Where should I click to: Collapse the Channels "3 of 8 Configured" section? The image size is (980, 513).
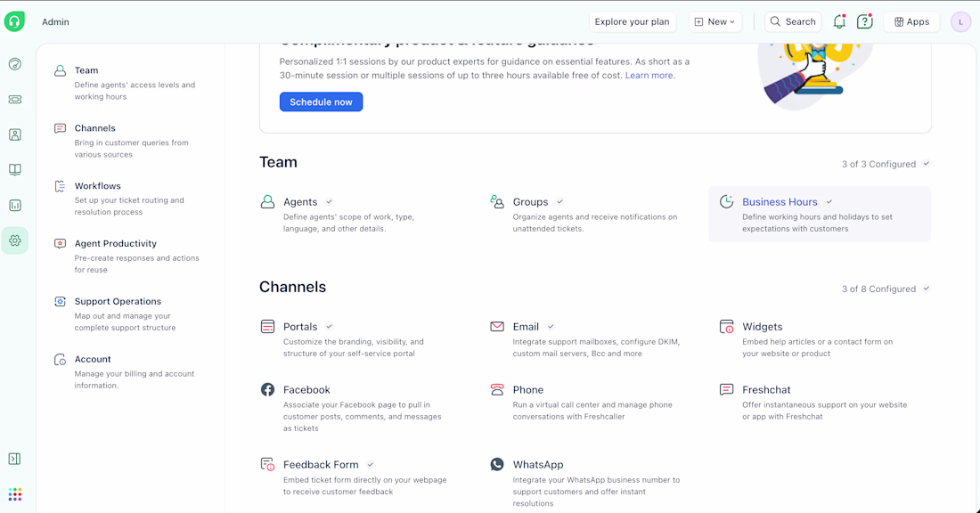pyautogui.click(x=927, y=289)
